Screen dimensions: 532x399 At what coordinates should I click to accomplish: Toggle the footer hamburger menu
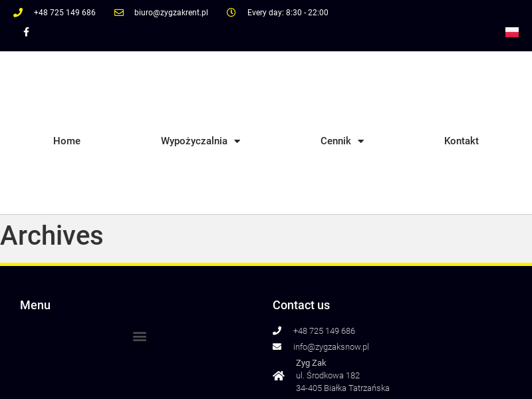coord(140,336)
